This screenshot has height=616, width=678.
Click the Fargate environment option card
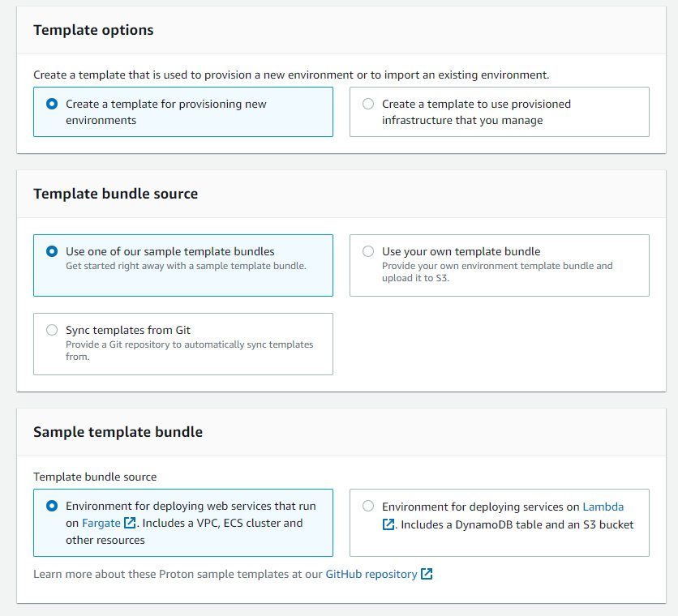click(x=182, y=523)
